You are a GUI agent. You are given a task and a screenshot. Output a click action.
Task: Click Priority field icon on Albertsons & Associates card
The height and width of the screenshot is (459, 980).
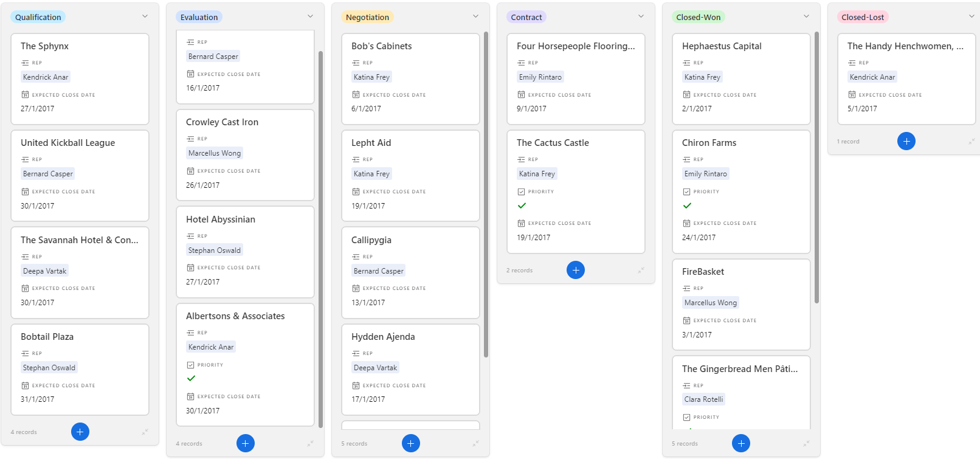point(190,365)
